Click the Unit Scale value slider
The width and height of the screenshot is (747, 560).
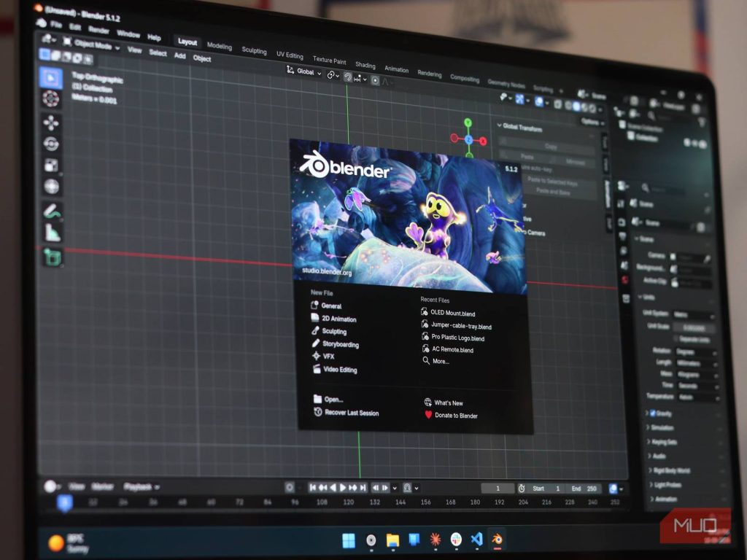pyautogui.click(x=694, y=327)
